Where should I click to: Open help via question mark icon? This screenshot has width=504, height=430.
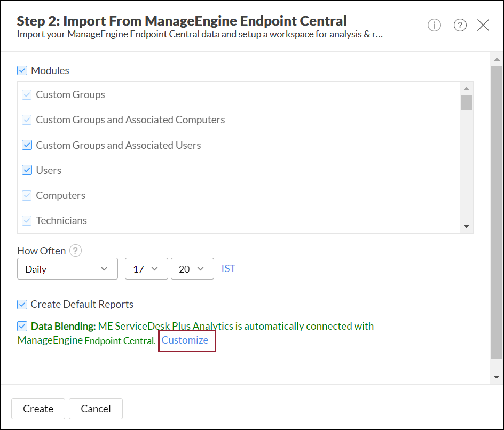tap(460, 25)
